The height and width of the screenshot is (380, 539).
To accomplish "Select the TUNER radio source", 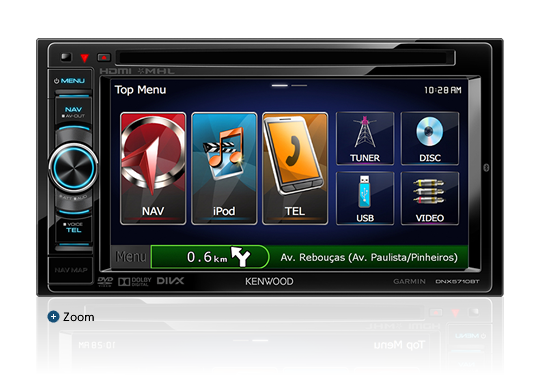I will tap(365, 138).
